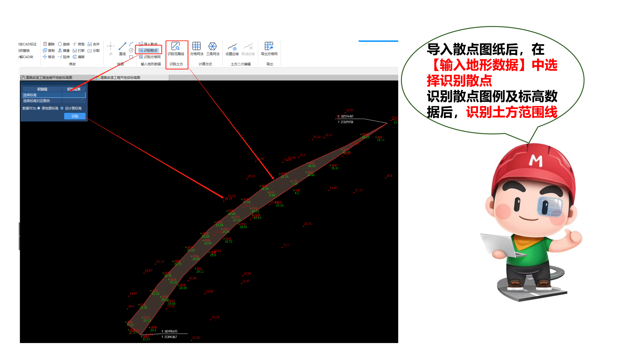Click 识别散点 recognize scatter points
Image resolution: width=644 pixels, height=364 pixels.
pyautogui.click(x=148, y=50)
